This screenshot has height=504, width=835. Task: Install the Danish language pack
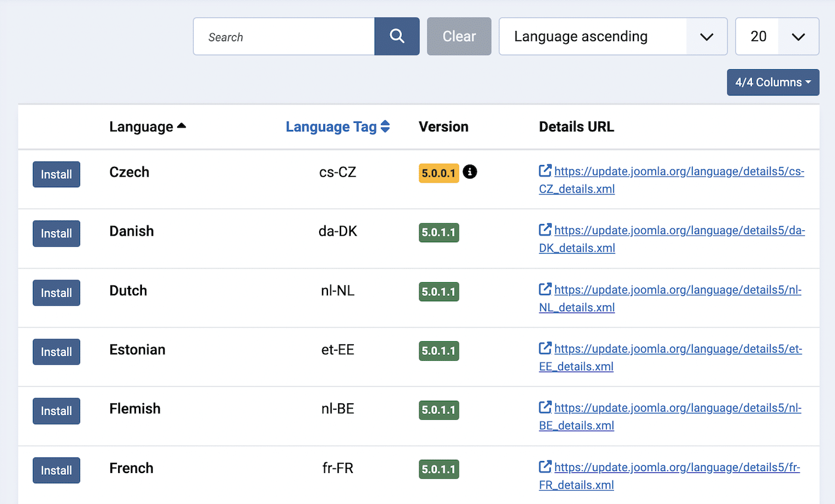coord(56,233)
